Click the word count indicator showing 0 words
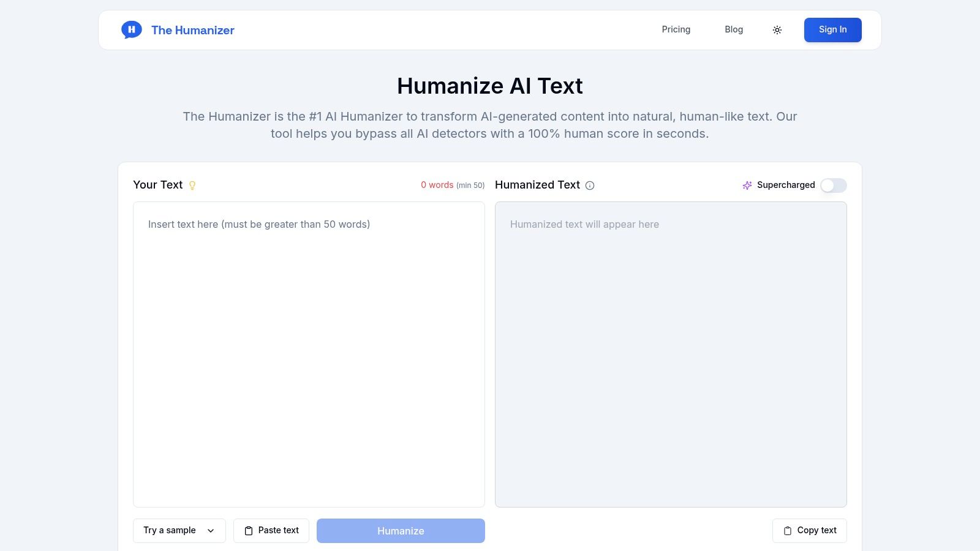 (x=437, y=185)
